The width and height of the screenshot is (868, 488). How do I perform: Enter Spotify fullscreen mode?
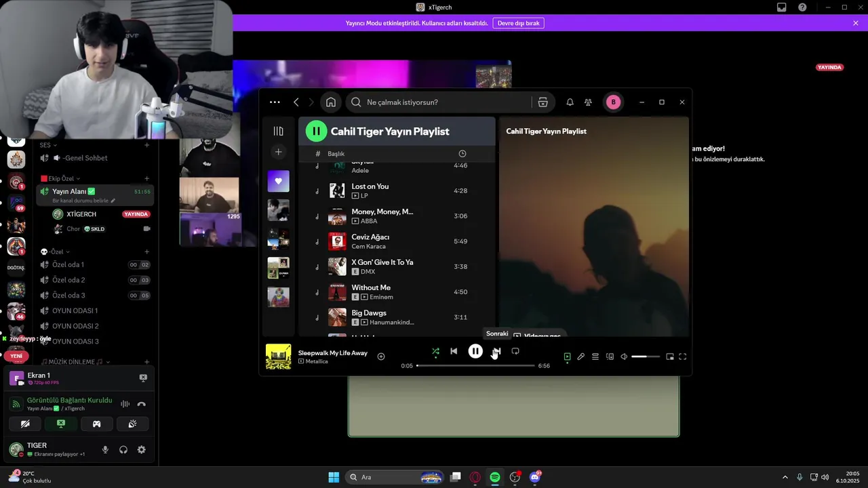coord(683,357)
